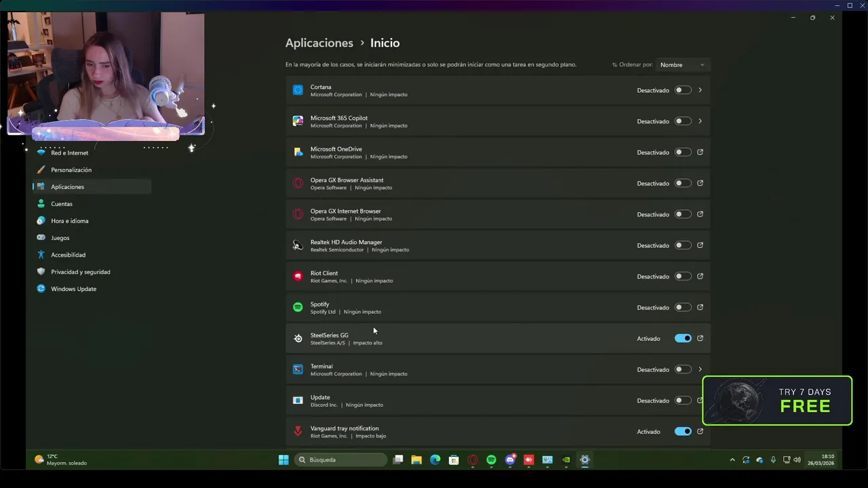Open external link for SteelSeries GG
The width and height of the screenshot is (868, 488).
point(700,338)
